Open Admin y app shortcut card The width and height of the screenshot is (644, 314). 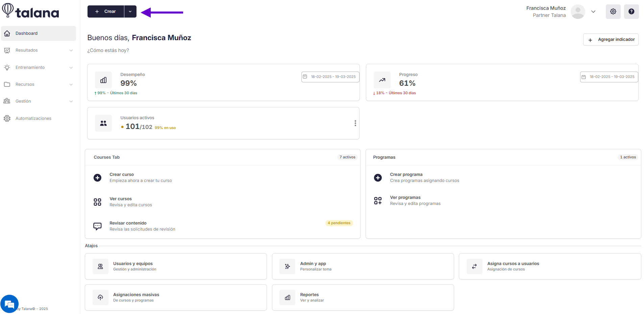point(363,266)
